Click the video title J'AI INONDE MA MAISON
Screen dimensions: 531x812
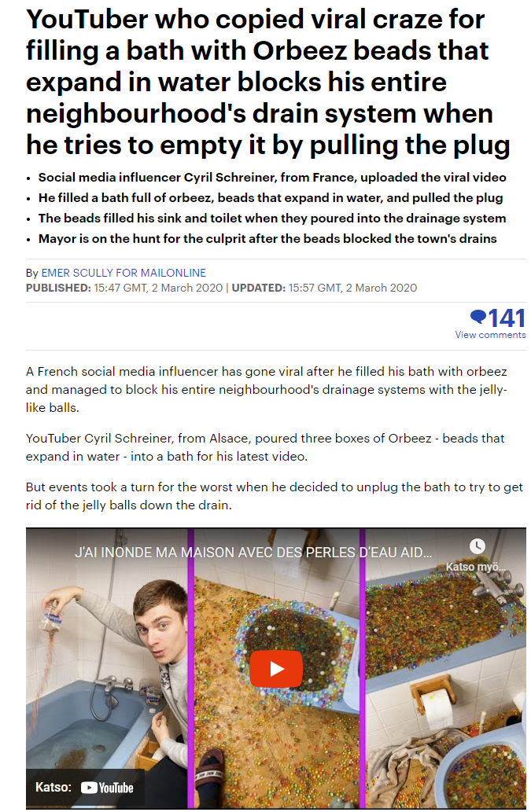(253, 552)
